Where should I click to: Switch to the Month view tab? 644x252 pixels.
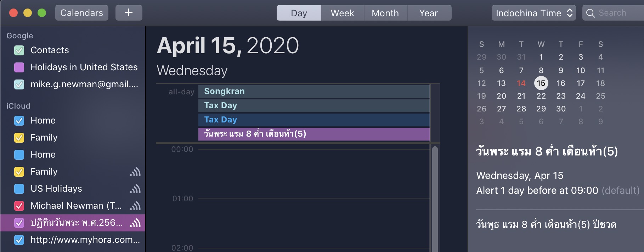pos(385,13)
